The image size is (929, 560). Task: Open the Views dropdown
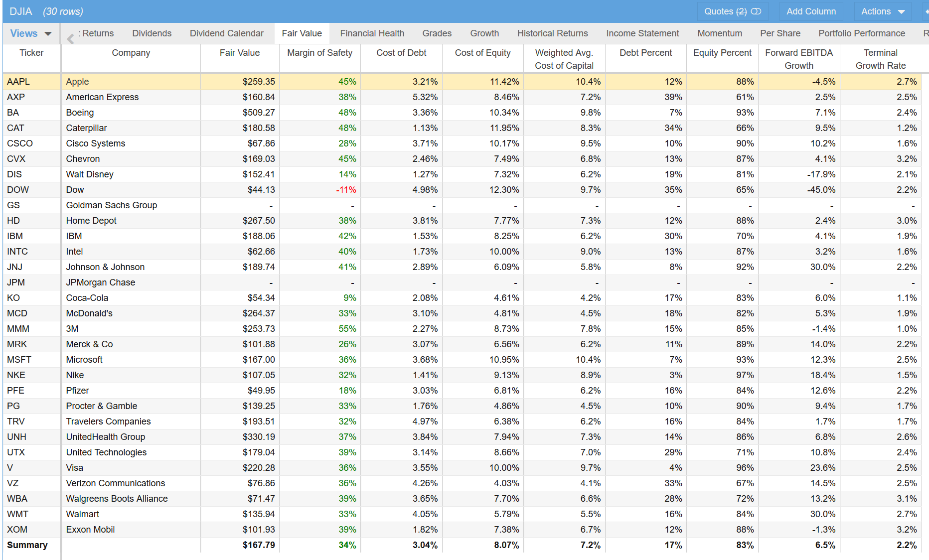[x=31, y=33]
